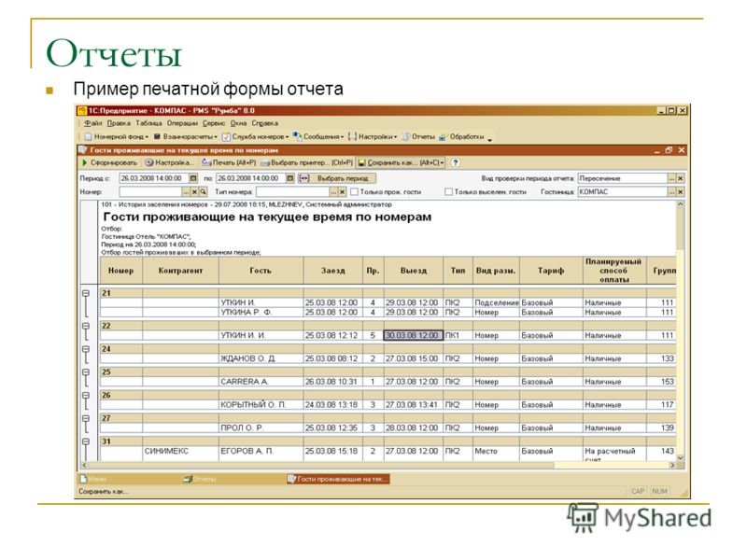This screenshot has width=747, height=560.
Task: Click the green Сформировать run arrow icon
Action: (85, 162)
